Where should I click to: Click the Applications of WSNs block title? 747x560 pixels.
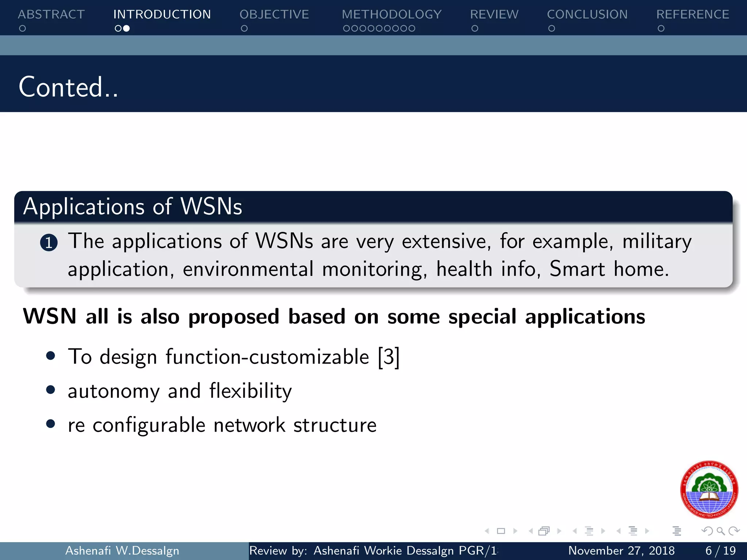(133, 207)
